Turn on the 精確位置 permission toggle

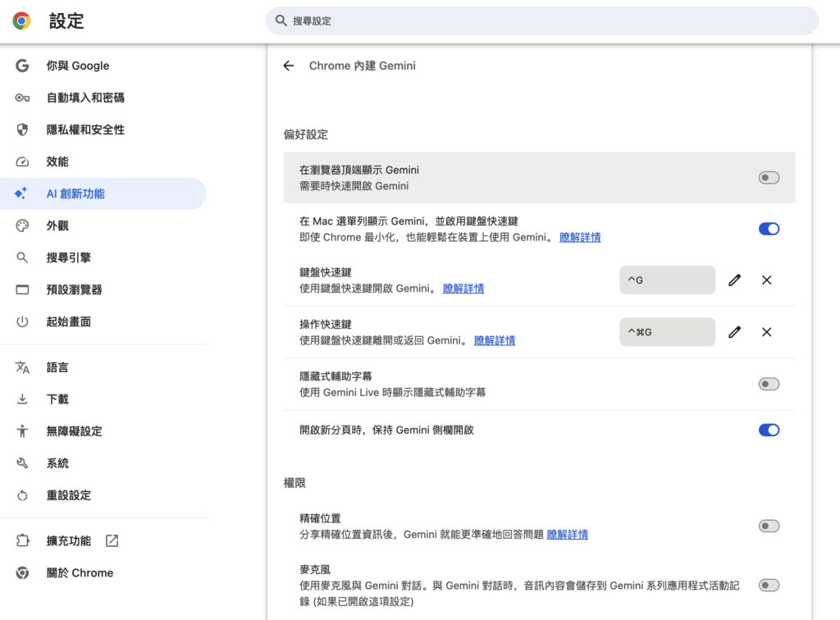(x=769, y=526)
